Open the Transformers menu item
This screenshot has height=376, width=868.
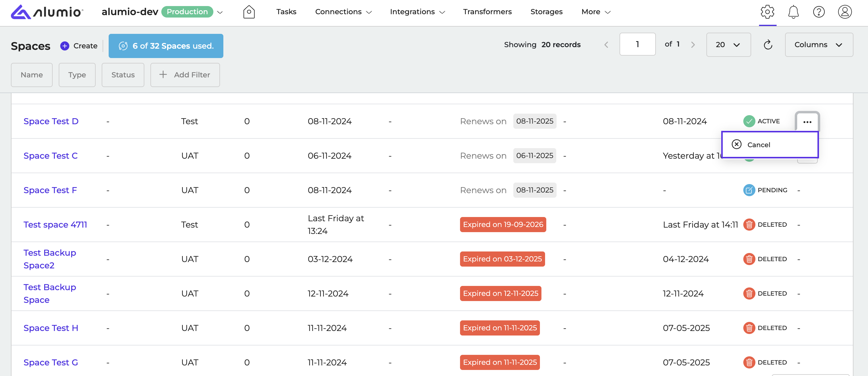487,12
